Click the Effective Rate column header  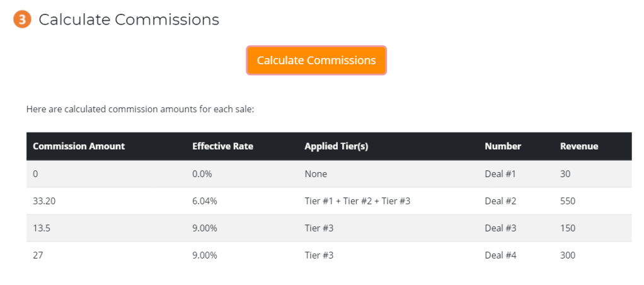(x=222, y=146)
